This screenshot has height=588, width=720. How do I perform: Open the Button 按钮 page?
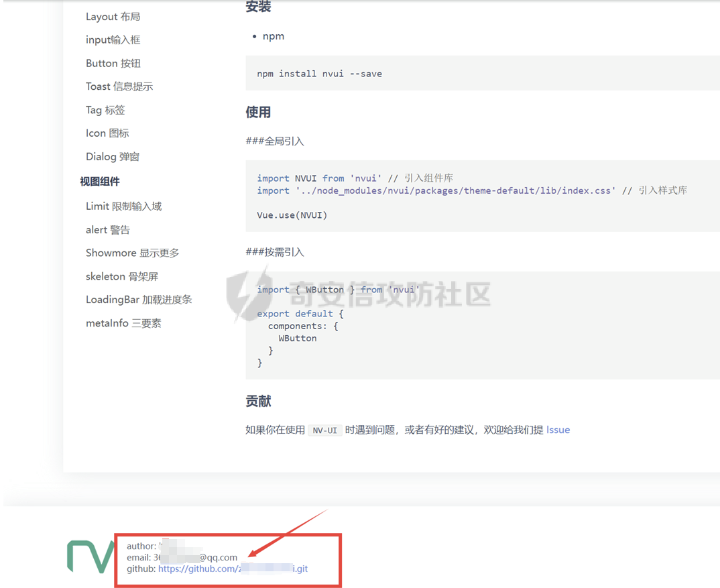[x=113, y=64]
